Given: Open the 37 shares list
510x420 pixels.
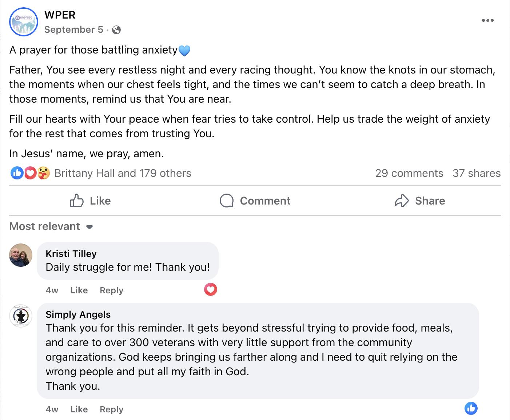Looking at the screenshot, I should point(477,173).
